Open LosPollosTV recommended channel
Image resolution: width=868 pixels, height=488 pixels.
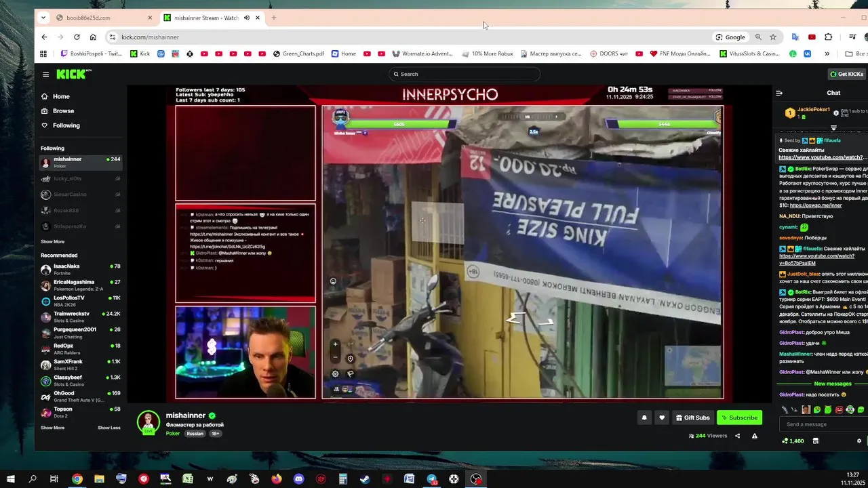click(x=80, y=301)
